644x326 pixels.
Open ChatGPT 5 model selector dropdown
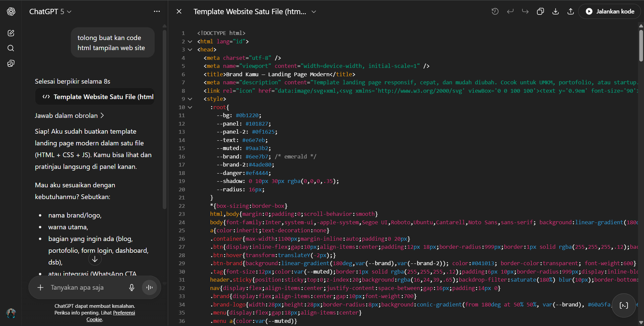(50, 12)
